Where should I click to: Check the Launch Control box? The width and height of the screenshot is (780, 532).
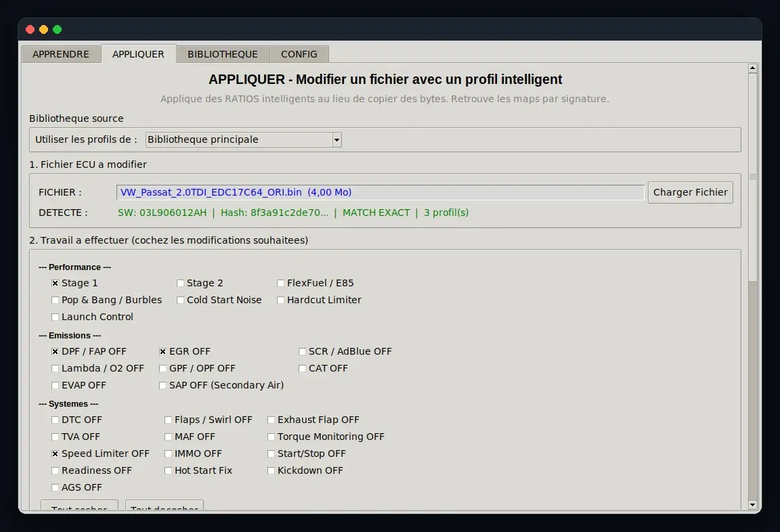point(56,317)
